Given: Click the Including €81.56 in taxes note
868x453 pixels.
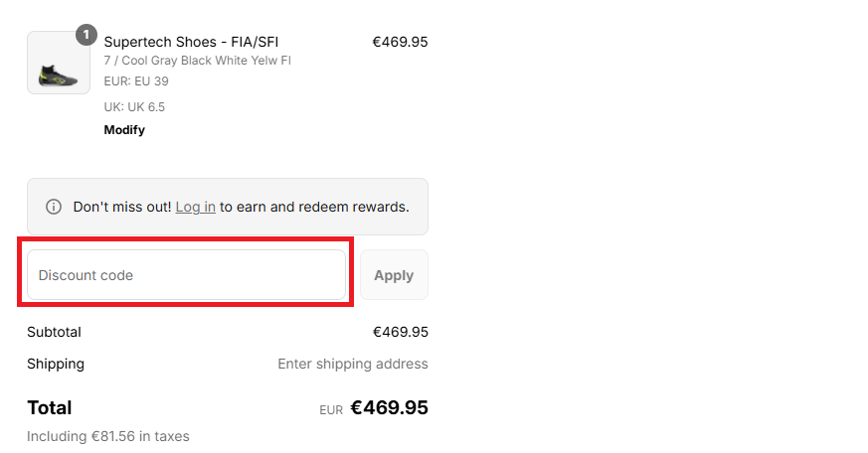Looking at the screenshot, I should click(x=107, y=436).
